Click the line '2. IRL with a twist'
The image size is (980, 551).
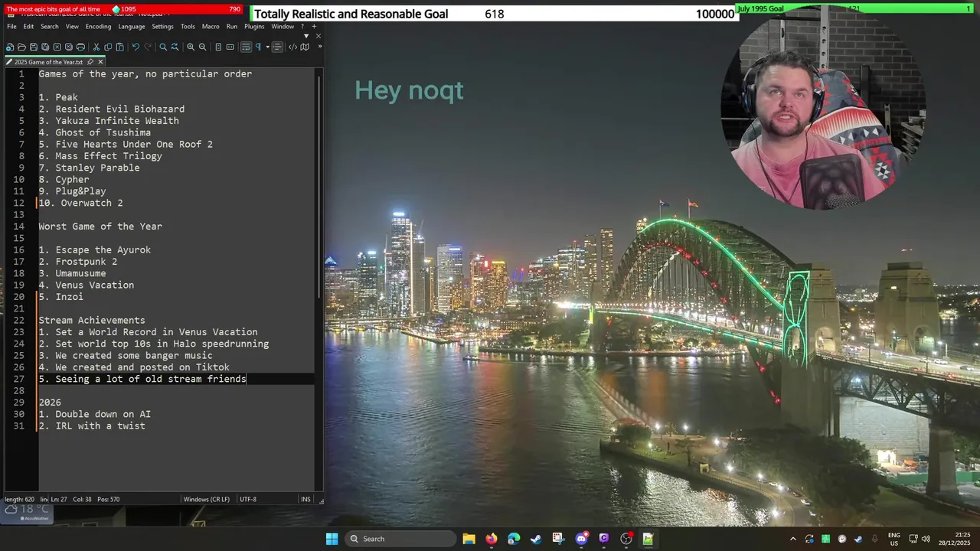point(92,426)
